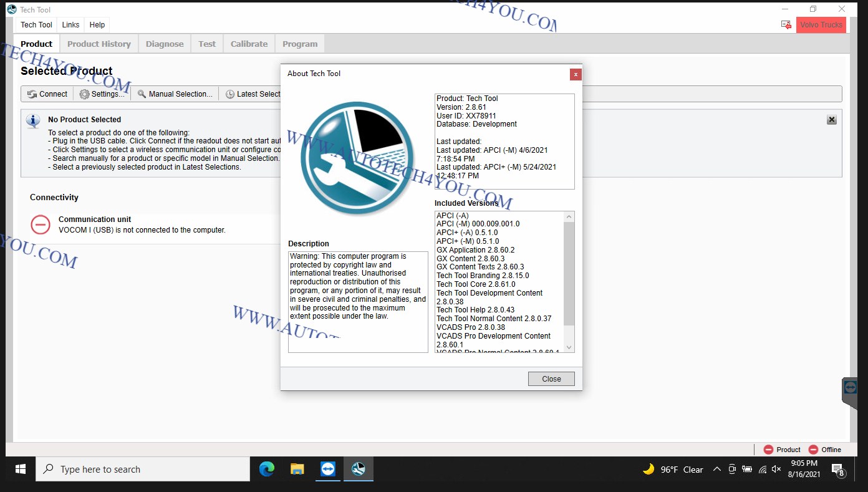Launch Microsoft Edge from taskbar
The height and width of the screenshot is (492, 868).
click(x=267, y=469)
